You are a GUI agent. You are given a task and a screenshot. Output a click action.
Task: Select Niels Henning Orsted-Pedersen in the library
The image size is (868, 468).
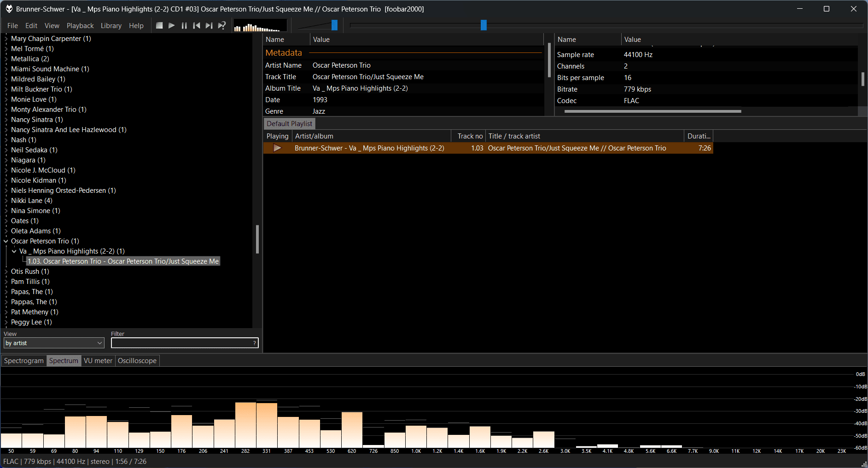click(x=64, y=191)
